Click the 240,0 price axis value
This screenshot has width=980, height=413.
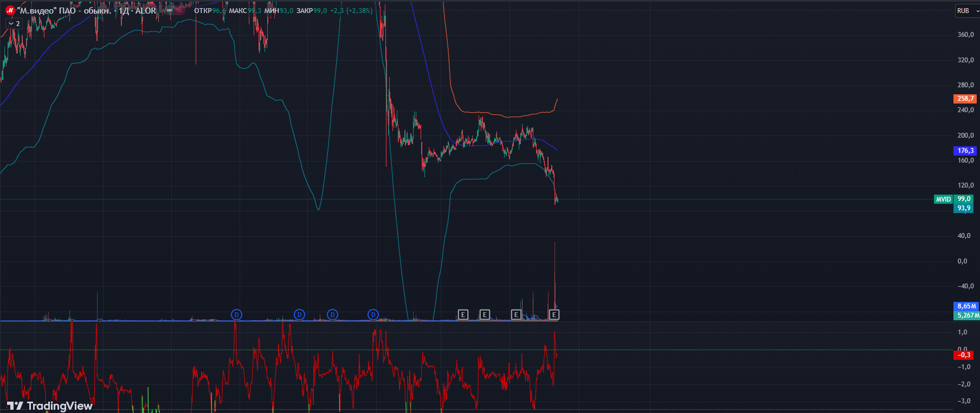[x=965, y=110]
